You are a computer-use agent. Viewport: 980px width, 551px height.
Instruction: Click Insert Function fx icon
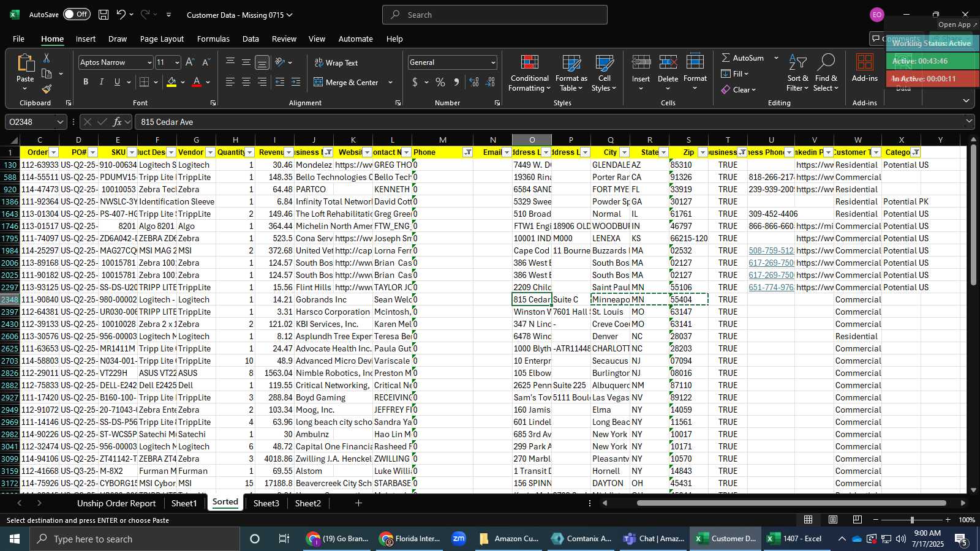click(x=117, y=122)
